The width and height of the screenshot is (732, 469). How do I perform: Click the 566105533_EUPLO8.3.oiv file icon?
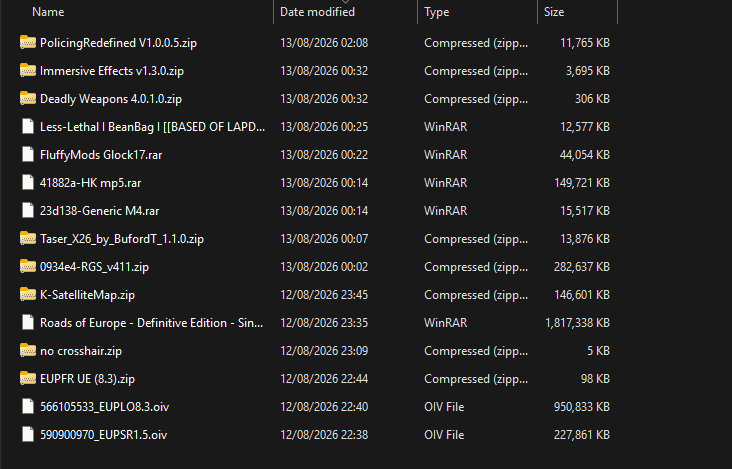[x=28, y=406]
